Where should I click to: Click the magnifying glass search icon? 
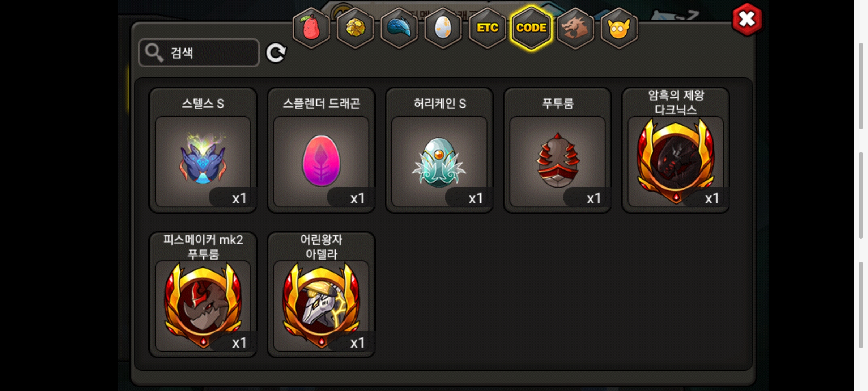pos(154,53)
